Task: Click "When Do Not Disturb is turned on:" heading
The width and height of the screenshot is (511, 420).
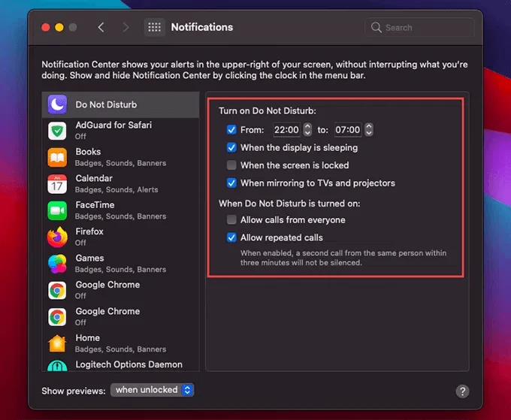Action: pos(289,204)
